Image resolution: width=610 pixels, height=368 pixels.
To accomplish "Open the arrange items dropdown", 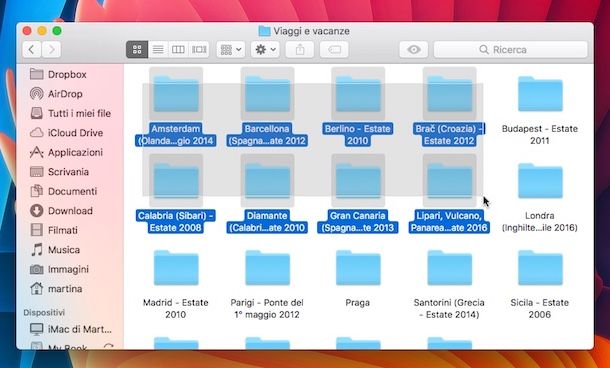I will (x=231, y=49).
